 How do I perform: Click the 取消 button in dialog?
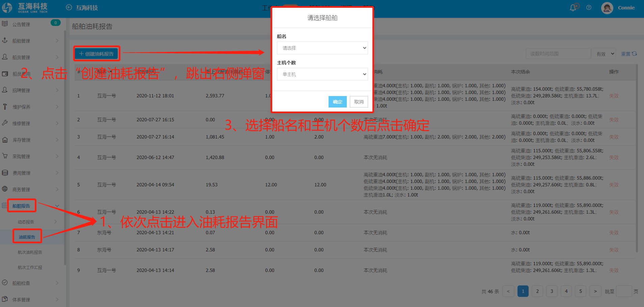359,102
